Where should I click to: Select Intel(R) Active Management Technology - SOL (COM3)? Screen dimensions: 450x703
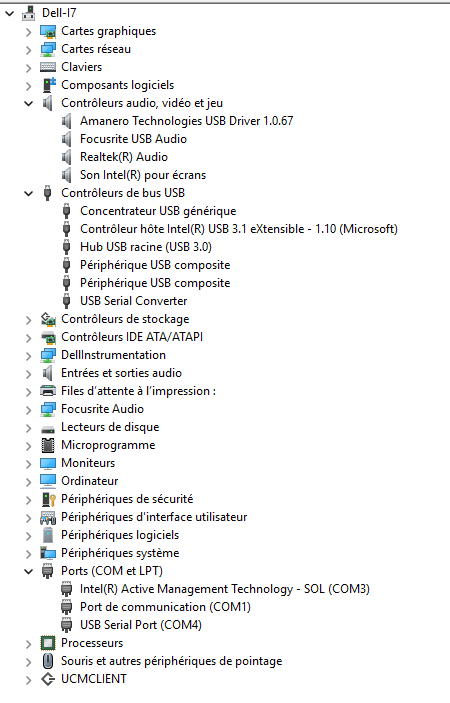pyautogui.click(x=225, y=589)
